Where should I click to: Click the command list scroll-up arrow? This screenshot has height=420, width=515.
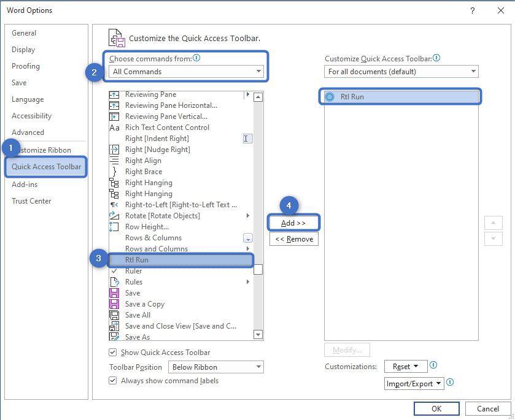tap(258, 97)
